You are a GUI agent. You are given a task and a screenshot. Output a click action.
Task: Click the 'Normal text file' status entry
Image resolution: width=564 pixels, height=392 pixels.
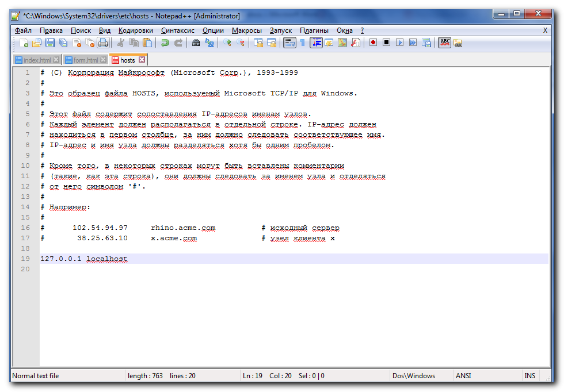tap(36, 376)
